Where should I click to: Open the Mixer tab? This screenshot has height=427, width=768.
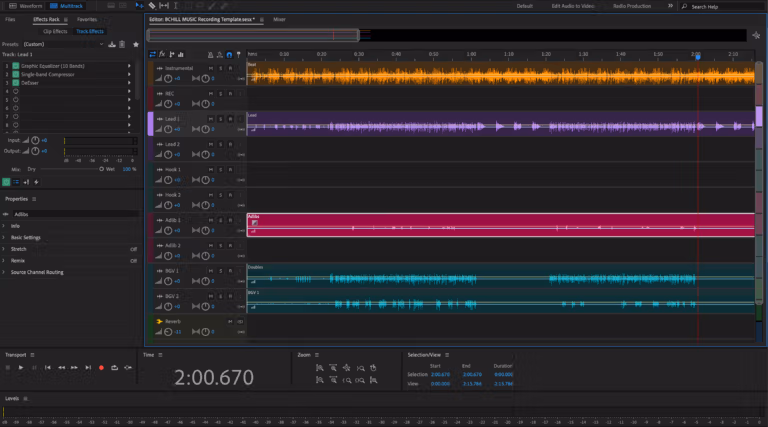(x=279, y=20)
